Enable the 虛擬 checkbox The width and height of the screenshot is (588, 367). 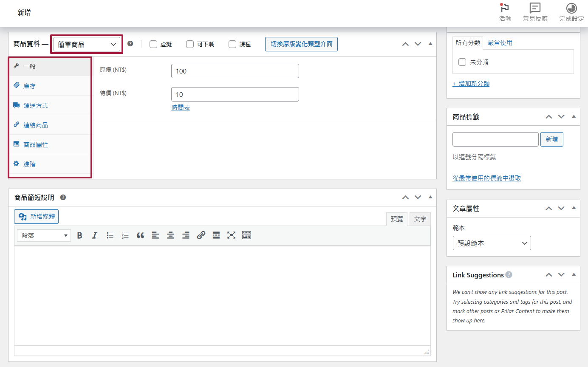(153, 44)
